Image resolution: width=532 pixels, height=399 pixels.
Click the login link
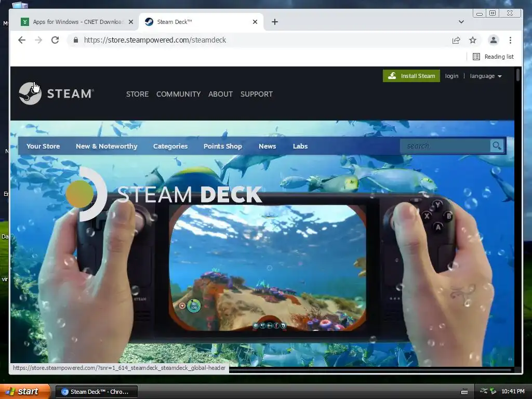pyautogui.click(x=451, y=76)
